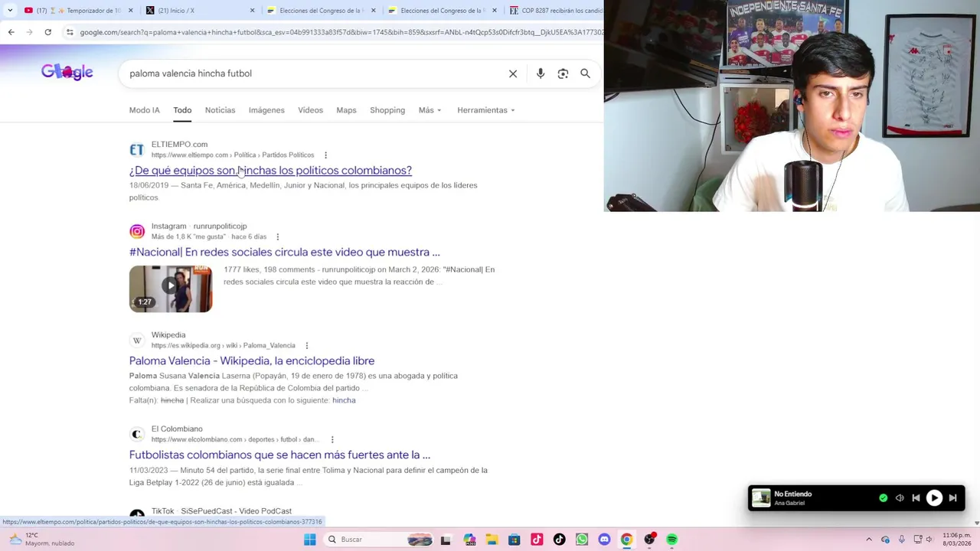Viewport: 980px width, 551px height.
Task: Close the Temporizador browser tab
Action: 131,11
